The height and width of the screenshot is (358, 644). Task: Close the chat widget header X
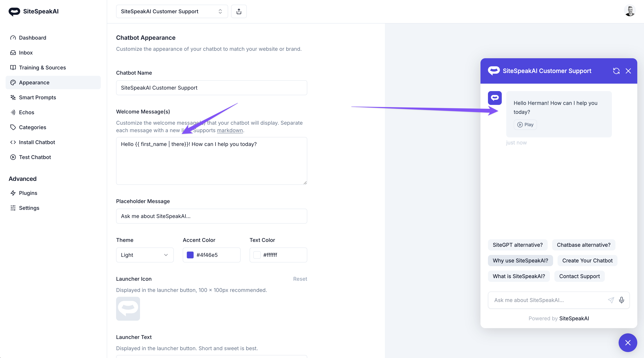[x=628, y=71]
